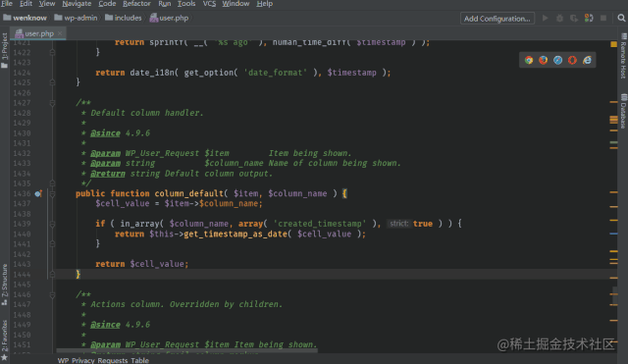Collapse the doc comment fold at line 1427
Viewport: 628px width, 364px height.
(52, 103)
